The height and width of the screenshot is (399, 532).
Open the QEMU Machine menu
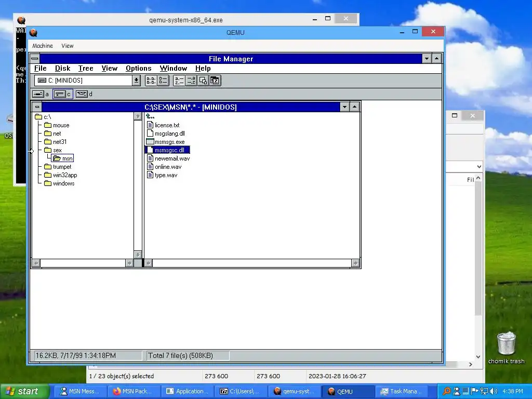point(43,46)
